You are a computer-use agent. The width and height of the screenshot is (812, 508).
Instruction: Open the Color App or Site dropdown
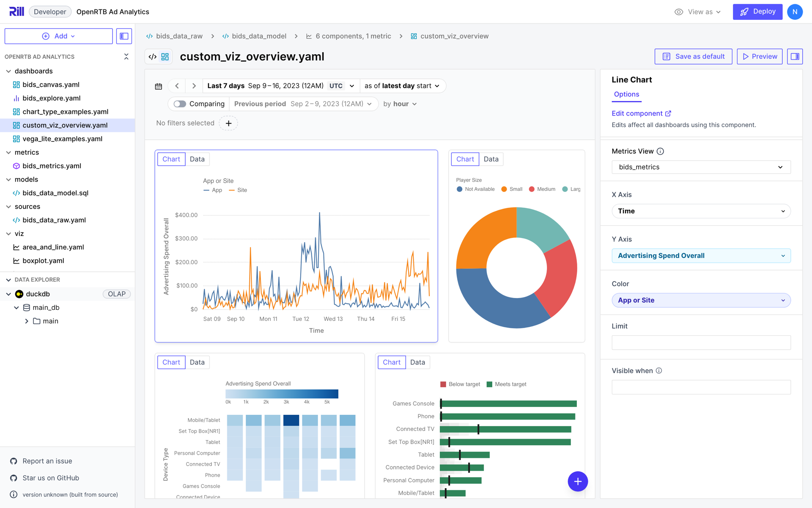coord(701,301)
